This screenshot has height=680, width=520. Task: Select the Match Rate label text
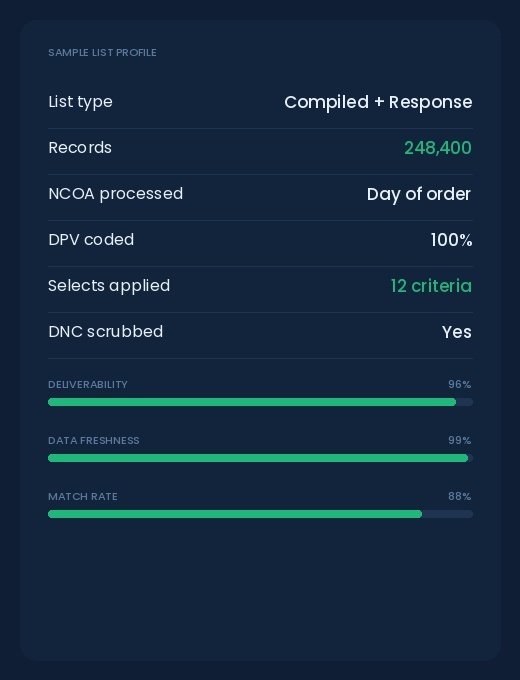tap(83, 497)
